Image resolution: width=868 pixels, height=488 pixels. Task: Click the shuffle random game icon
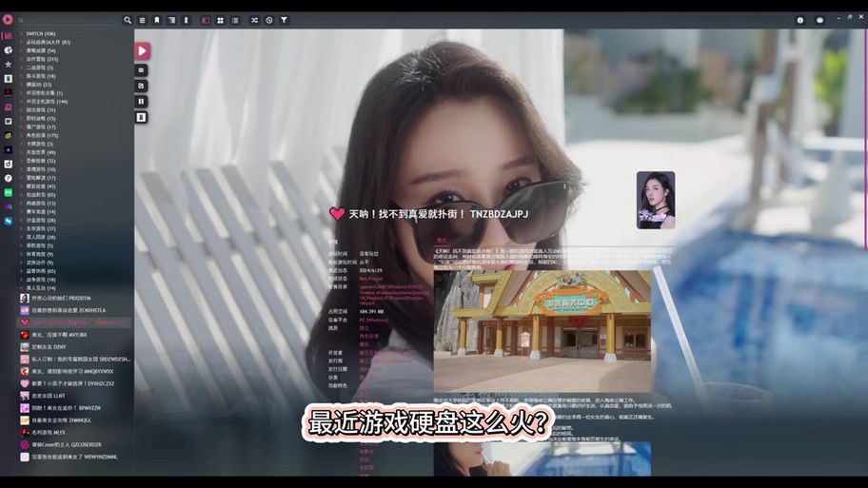click(254, 20)
